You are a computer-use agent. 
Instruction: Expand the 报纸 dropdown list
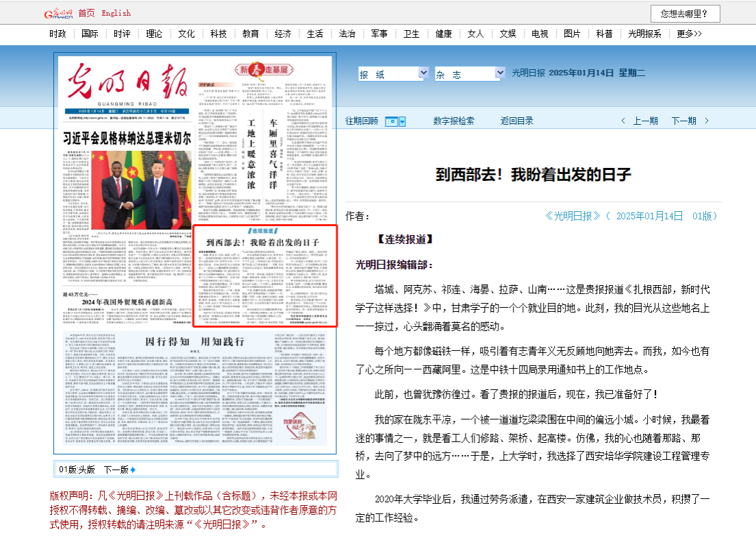pyautogui.click(x=422, y=73)
